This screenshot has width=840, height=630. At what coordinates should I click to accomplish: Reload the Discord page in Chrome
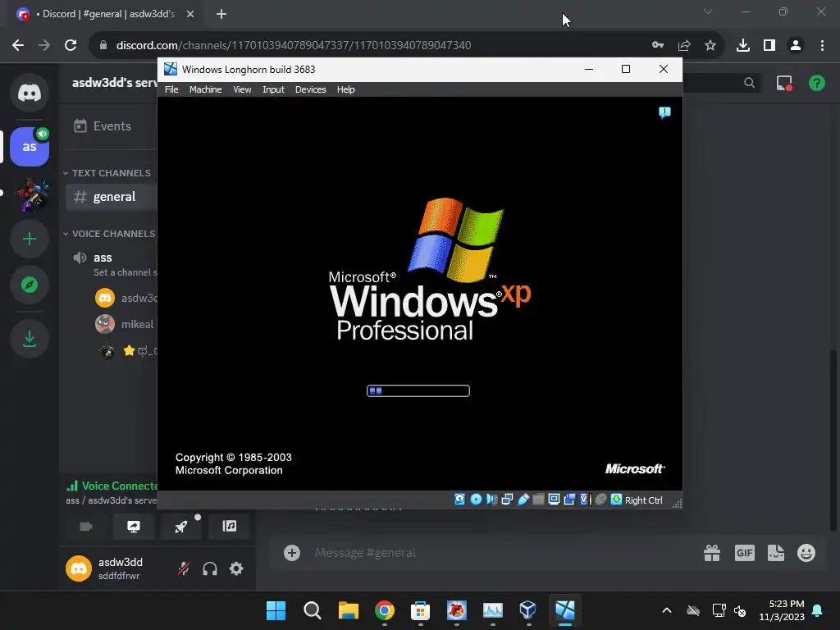(x=71, y=46)
